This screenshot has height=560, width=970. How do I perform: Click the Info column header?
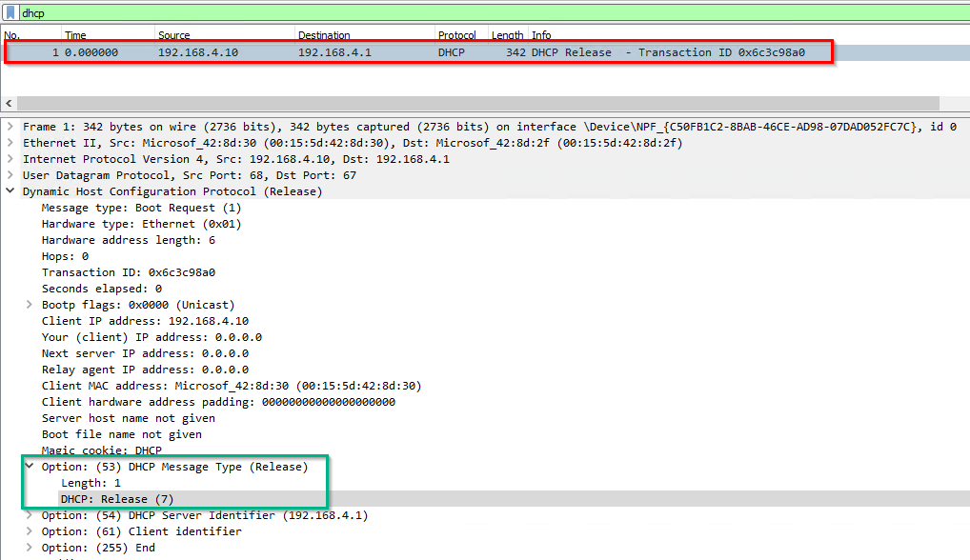[541, 35]
